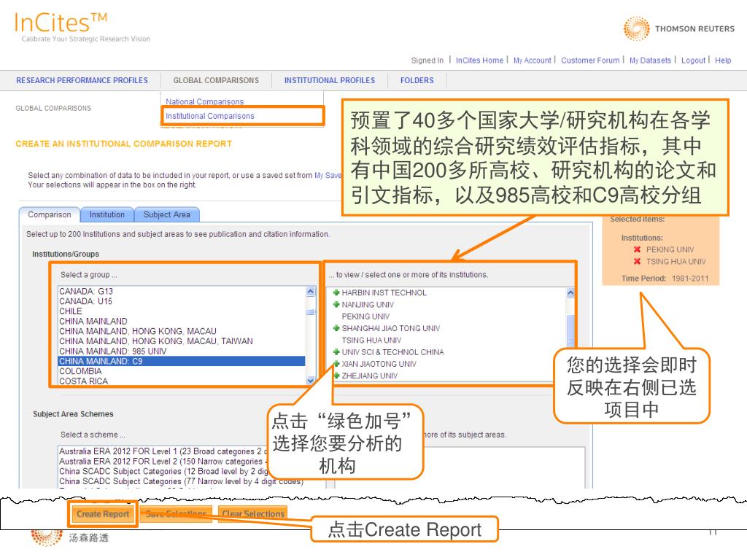The width and height of the screenshot is (747, 560).
Task: Select China SCADC 77 Narrow level scheme
Action: tap(181, 481)
